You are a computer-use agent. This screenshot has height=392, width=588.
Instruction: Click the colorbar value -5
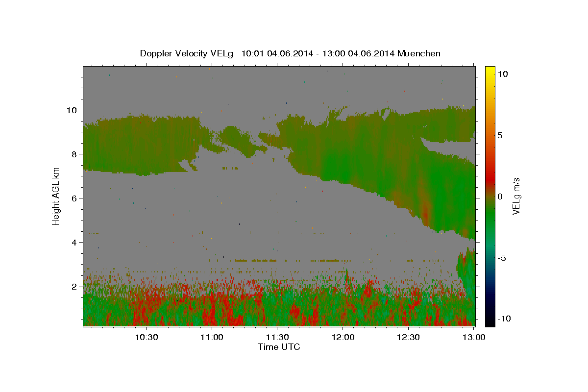tap(502, 257)
